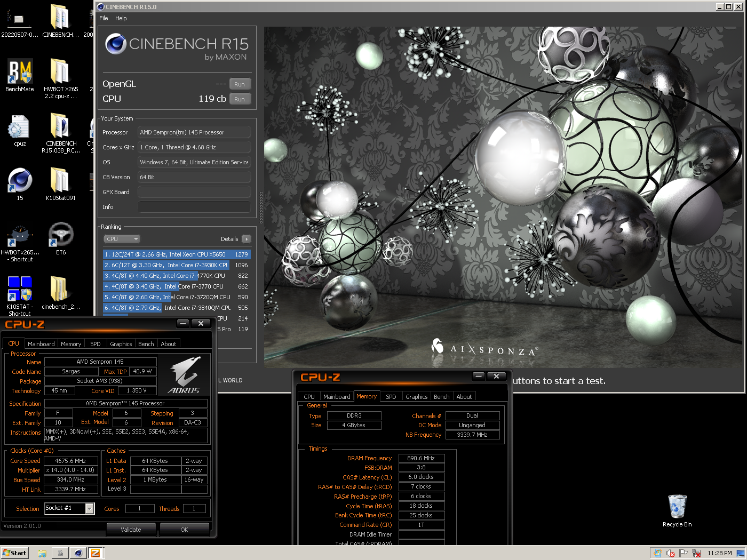Open the HWBOT X265 2.2 cpu-z folder

[x=61, y=78]
